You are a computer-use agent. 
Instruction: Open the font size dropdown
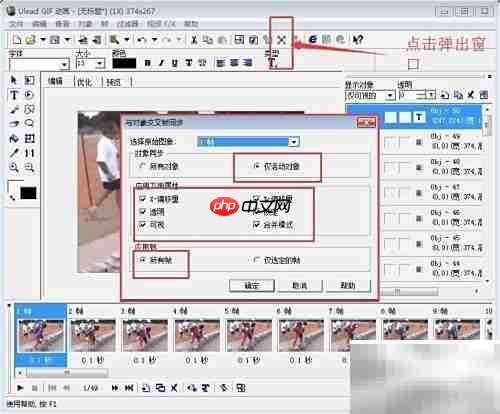(99, 63)
